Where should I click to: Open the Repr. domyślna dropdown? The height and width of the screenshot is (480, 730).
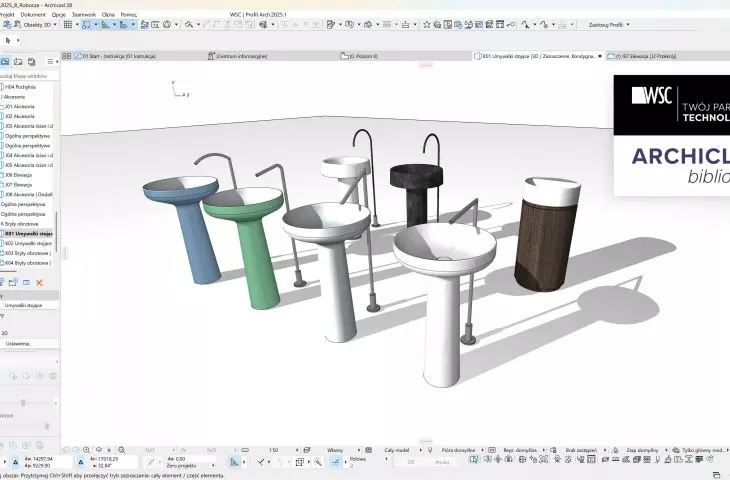pyautogui.click(x=520, y=450)
